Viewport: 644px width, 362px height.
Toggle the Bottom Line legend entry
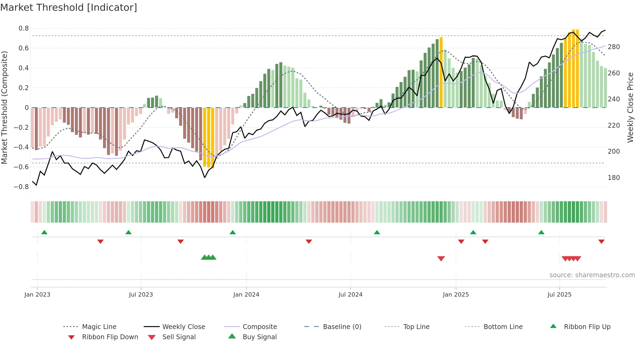tap(494, 327)
